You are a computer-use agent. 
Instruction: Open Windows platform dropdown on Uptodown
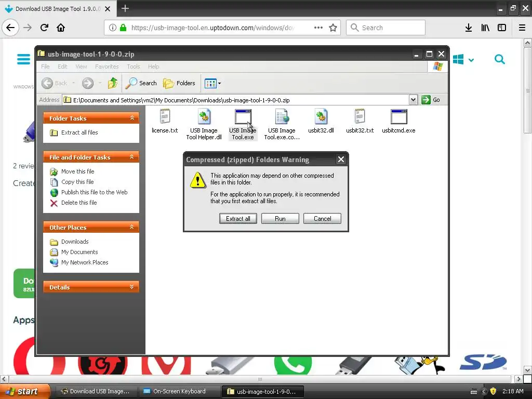point(463,59)
